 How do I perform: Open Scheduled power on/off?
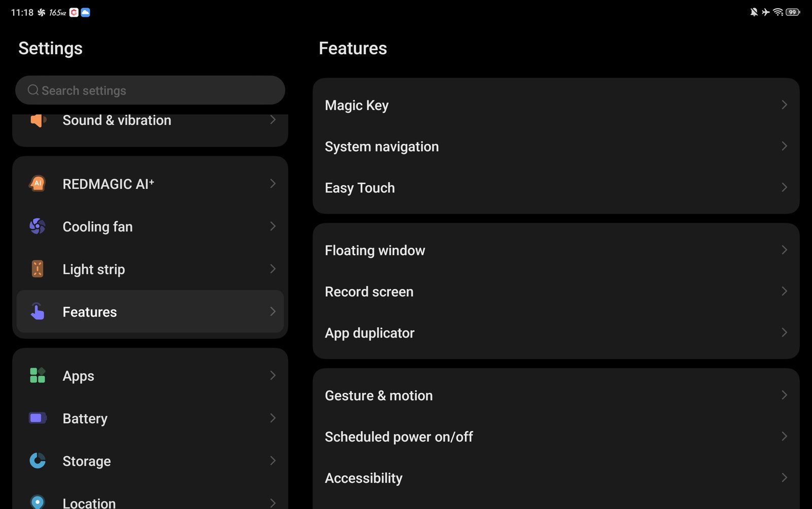(399, 436)
